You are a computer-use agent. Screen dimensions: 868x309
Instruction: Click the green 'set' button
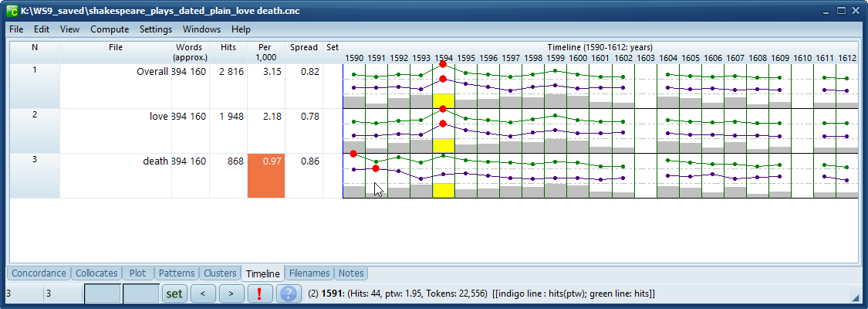pos(174,294)
